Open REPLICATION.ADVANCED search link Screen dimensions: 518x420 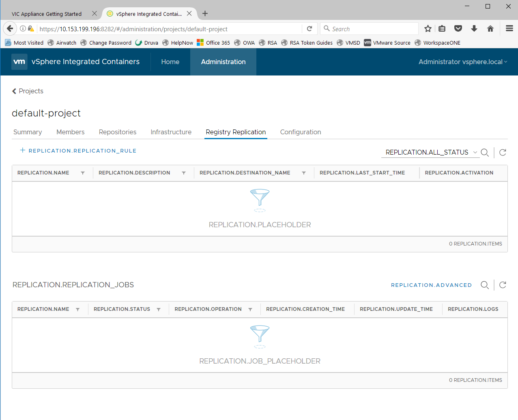click(431, 285)
